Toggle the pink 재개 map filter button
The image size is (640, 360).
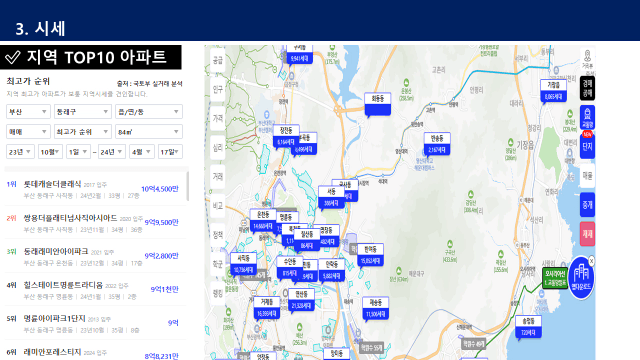tap(587, 234)
